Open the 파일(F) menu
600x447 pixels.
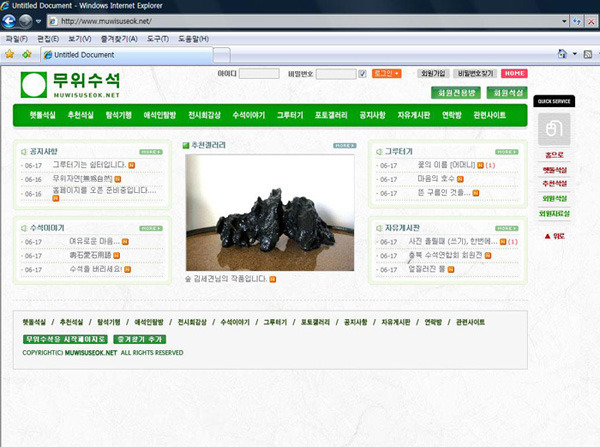[16, 39]
